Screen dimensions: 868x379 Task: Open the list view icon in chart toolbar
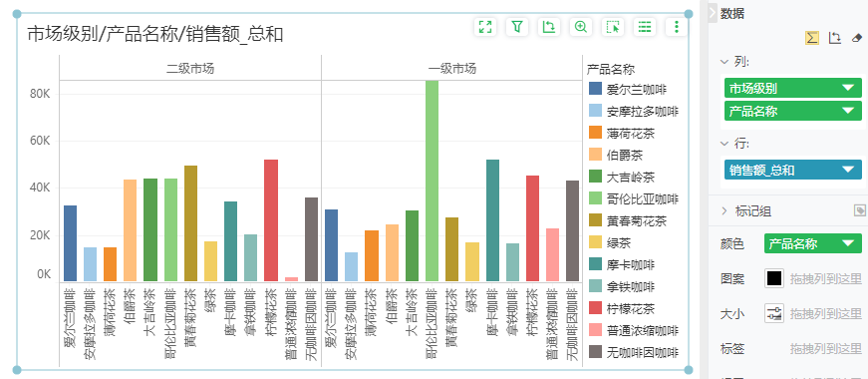645,27
